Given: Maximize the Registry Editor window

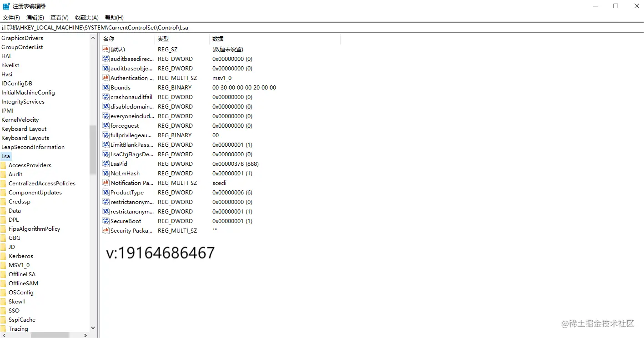Looking at the screenshot, I should (616, 6).
